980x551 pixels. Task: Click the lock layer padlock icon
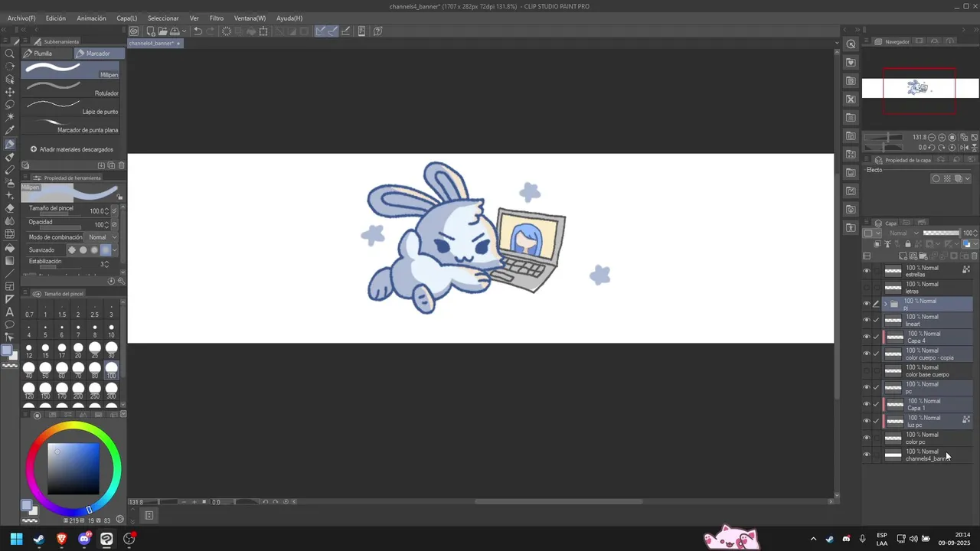pyautogui.click(x=908, y=244)
